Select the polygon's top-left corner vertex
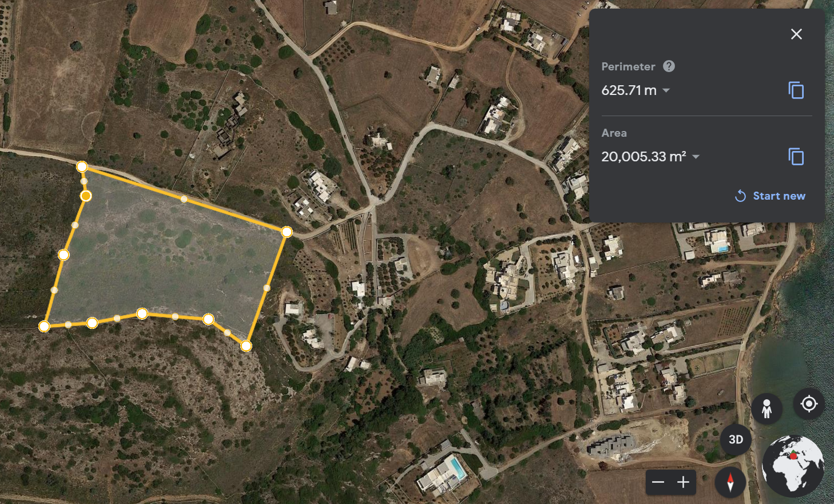The image size is (834, 504). [x=82, y=166]
